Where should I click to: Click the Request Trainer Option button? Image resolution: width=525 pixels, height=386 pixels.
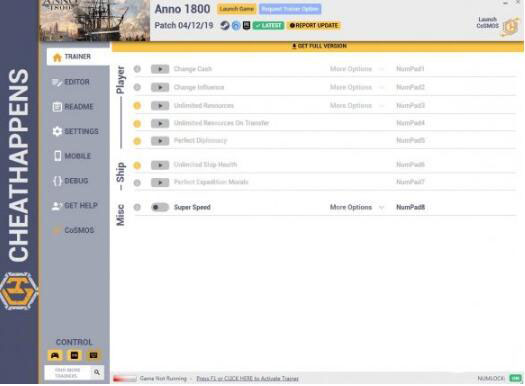click(x=290, y=9)
